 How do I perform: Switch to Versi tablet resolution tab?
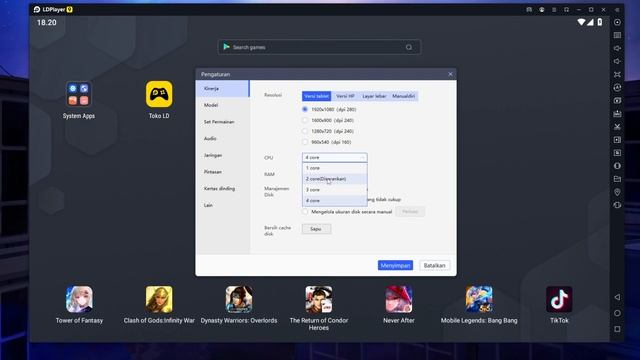(316, 96)
